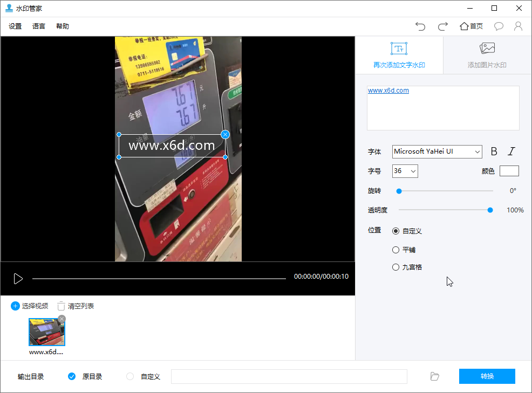Click the 转换 button
The height and width of the screenshot is (393, 532).
[x=487, y=376]
